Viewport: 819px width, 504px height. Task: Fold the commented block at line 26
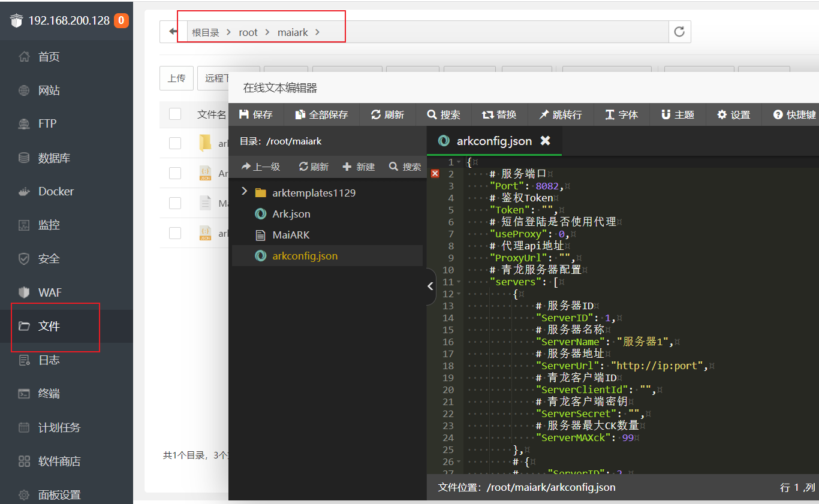point(459,462)
